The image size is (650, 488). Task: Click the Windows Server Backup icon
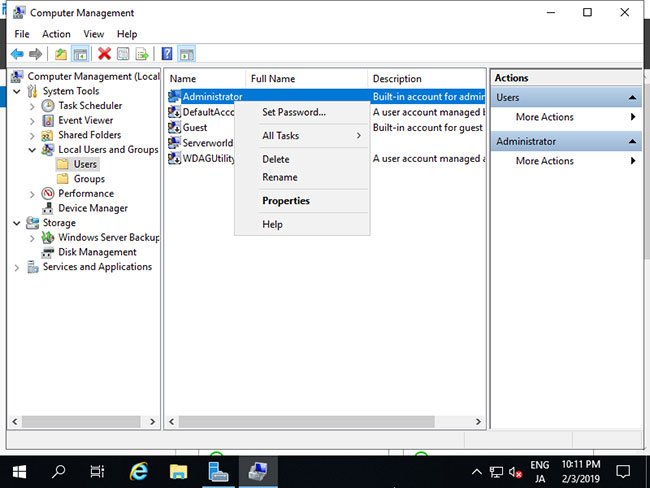point(48,238)
